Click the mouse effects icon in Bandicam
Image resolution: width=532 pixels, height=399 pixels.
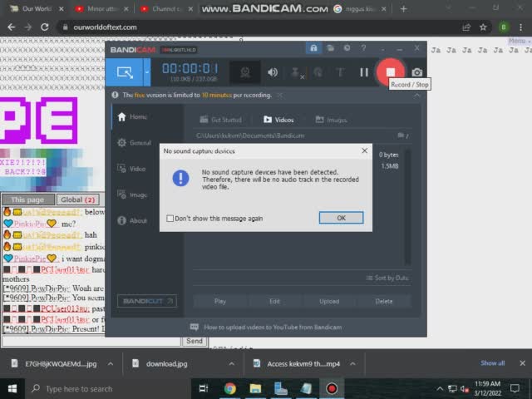pos(318,72)
